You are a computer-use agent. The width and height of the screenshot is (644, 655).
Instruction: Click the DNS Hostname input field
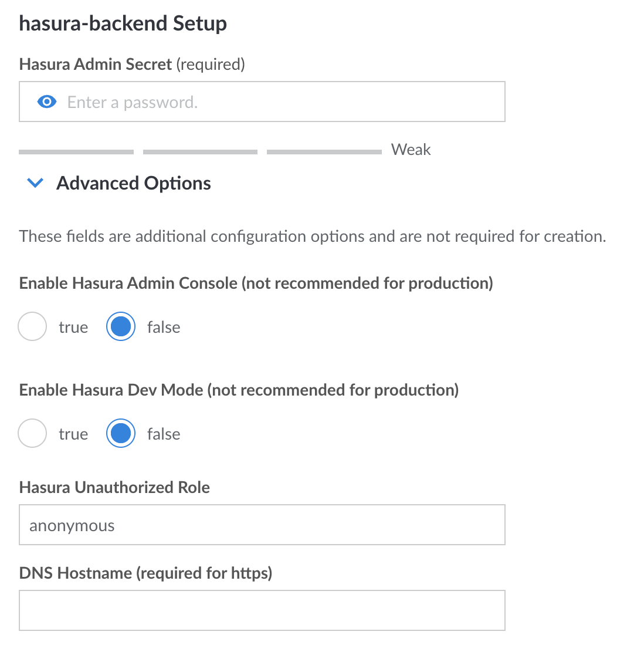[x=262, y=610]
